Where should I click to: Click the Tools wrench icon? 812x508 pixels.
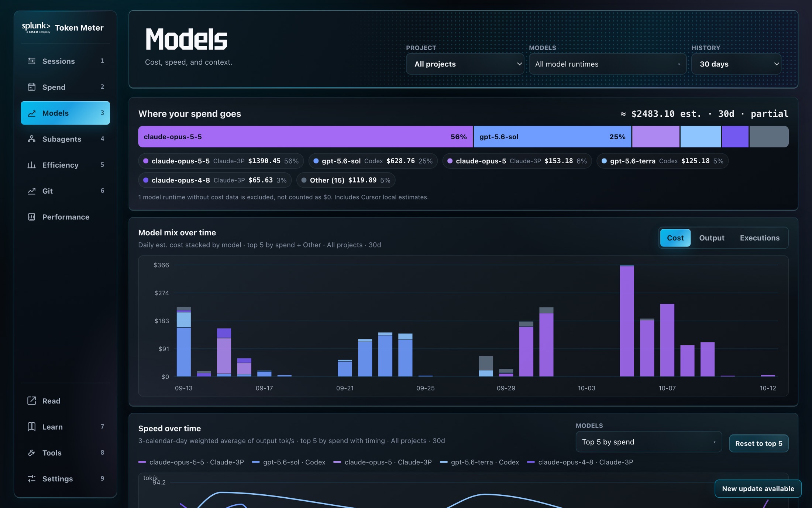point(32,453)
